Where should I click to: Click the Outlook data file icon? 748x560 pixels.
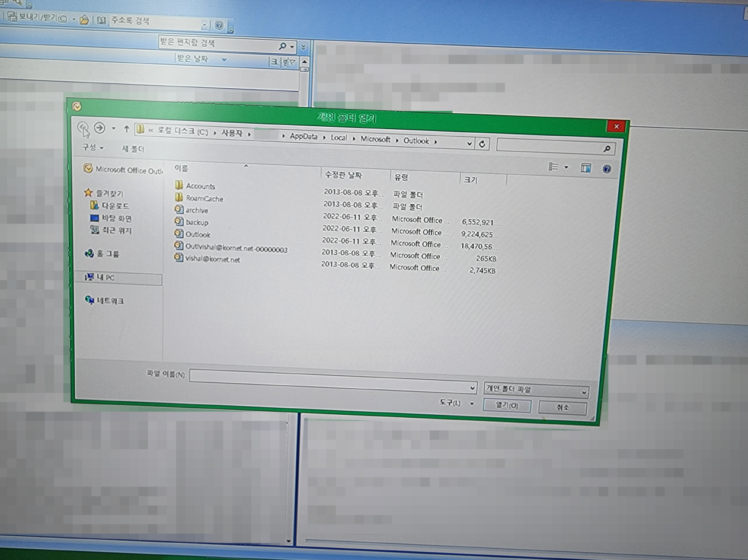click(179, 233)
